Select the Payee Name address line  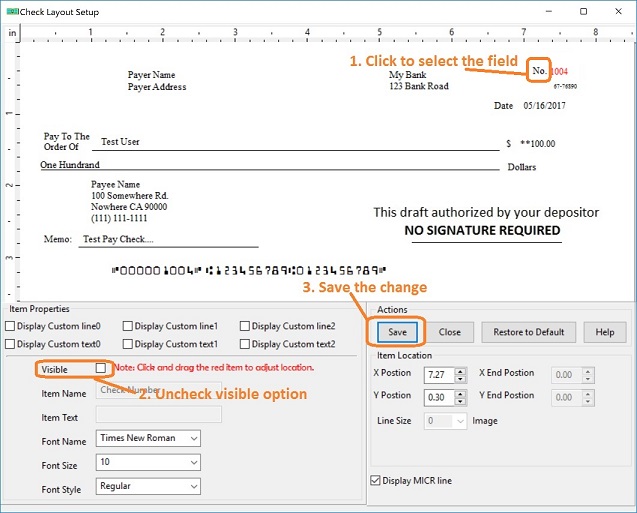coord(115,184)
